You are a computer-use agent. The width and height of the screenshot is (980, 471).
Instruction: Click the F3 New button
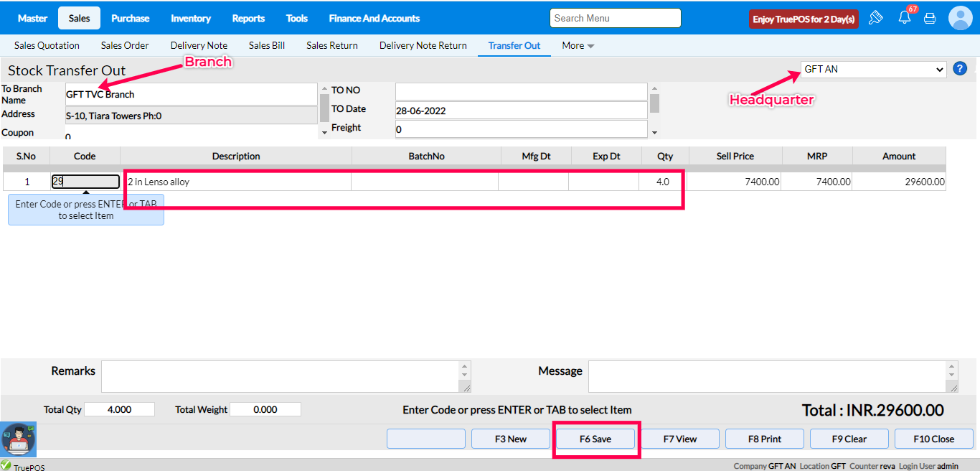point(511,439)
